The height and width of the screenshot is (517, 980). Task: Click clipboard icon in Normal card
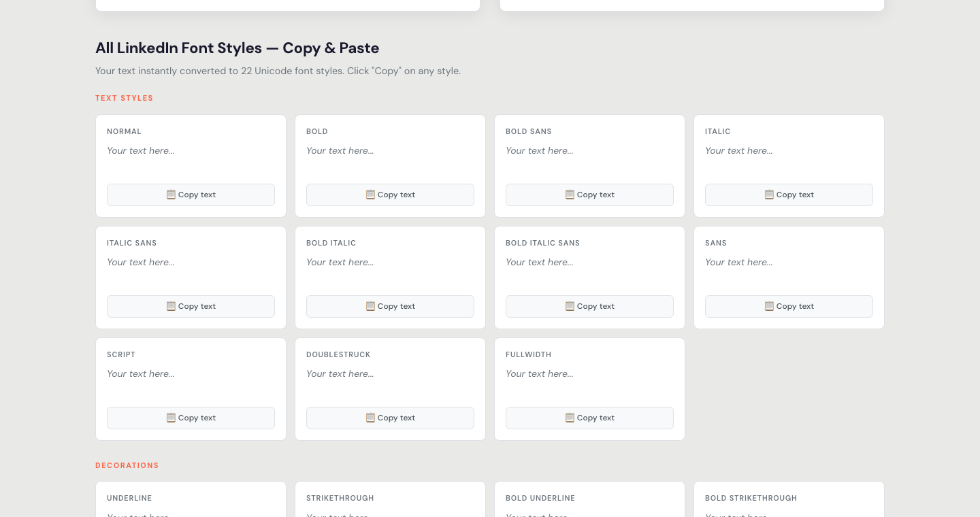[x=171, y=195]
